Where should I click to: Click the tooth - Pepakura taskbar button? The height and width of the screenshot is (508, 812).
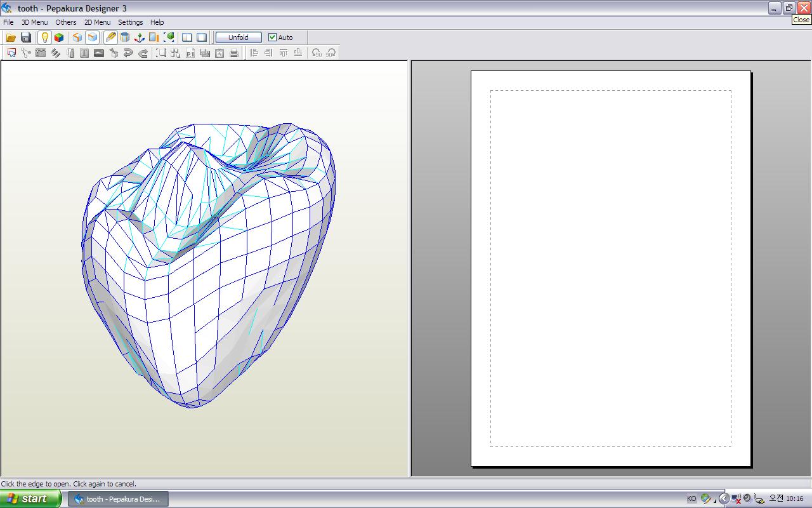pos(119,498)
